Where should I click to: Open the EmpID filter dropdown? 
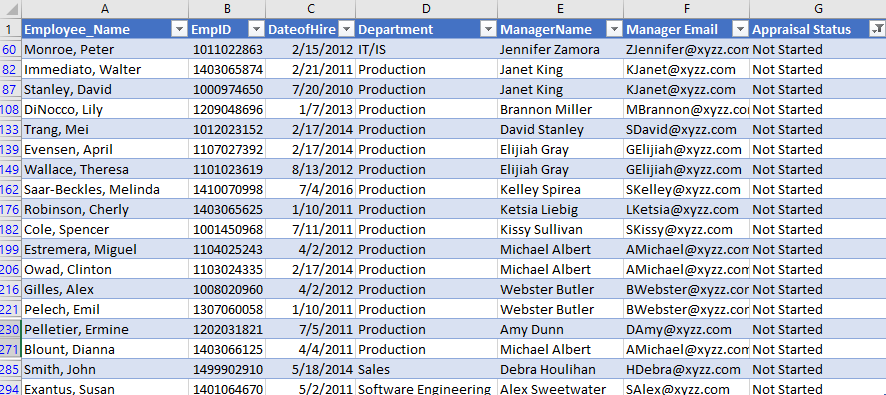[257, 30]
